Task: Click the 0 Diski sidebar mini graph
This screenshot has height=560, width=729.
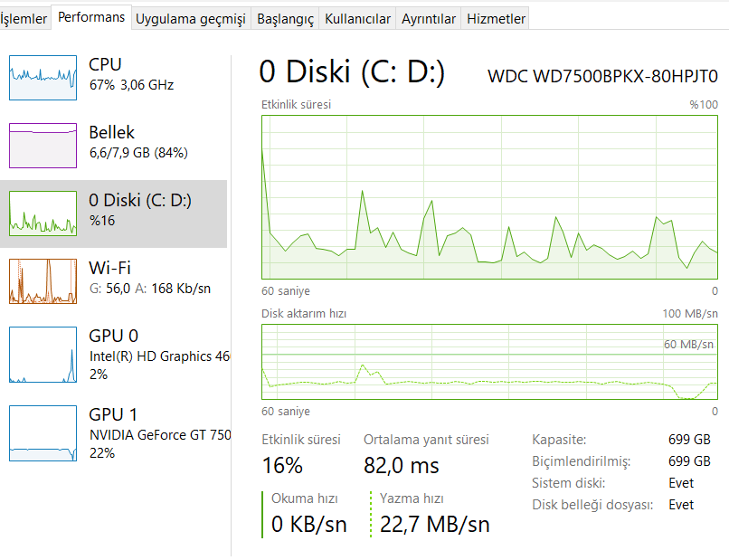Action: click(x=43, y=214)
